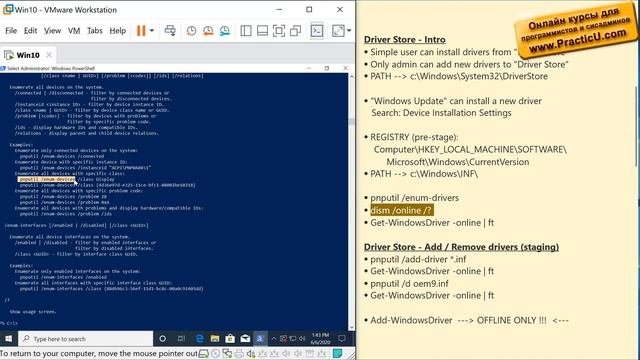Screen dimensions: 640x360
Task: Toggle the VMware library sidebar panel
Action: 246,31
